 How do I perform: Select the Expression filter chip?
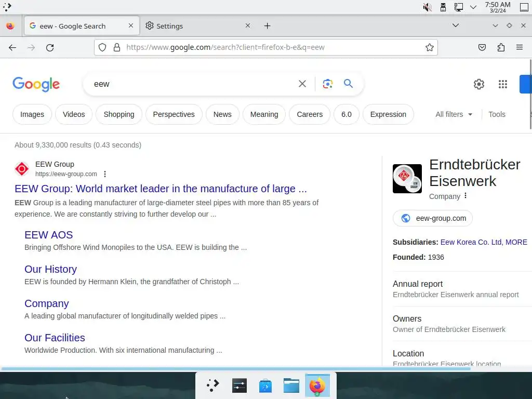388,114
